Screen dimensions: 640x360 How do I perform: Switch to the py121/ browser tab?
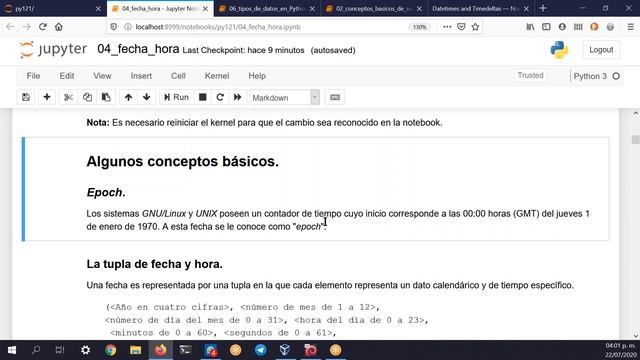[52, 9]
